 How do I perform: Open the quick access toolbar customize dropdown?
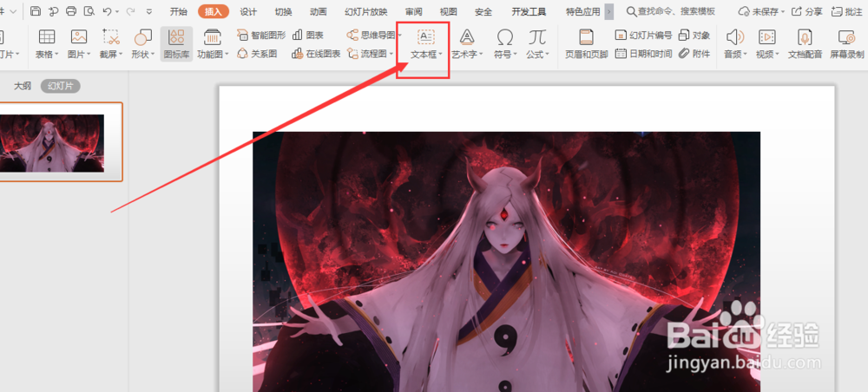coord(149,11)
